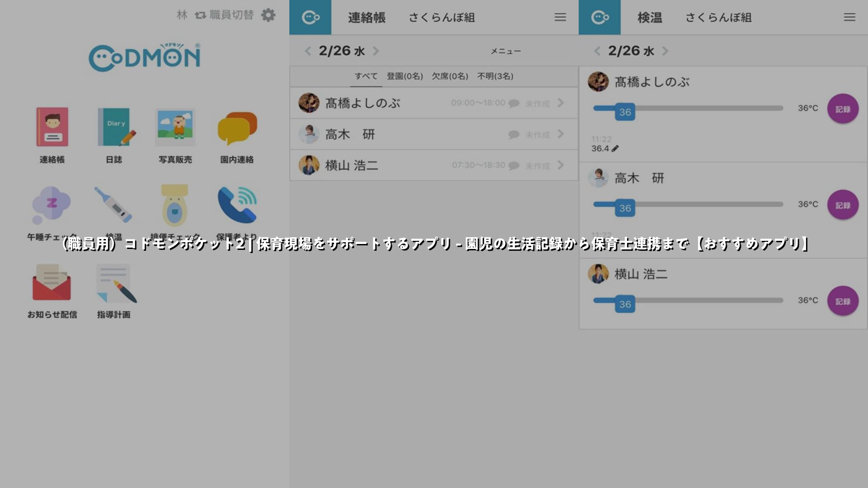This screenshot has height=488, width=868.
Task: Click the settings gear icon
Action: coord(269,15)
